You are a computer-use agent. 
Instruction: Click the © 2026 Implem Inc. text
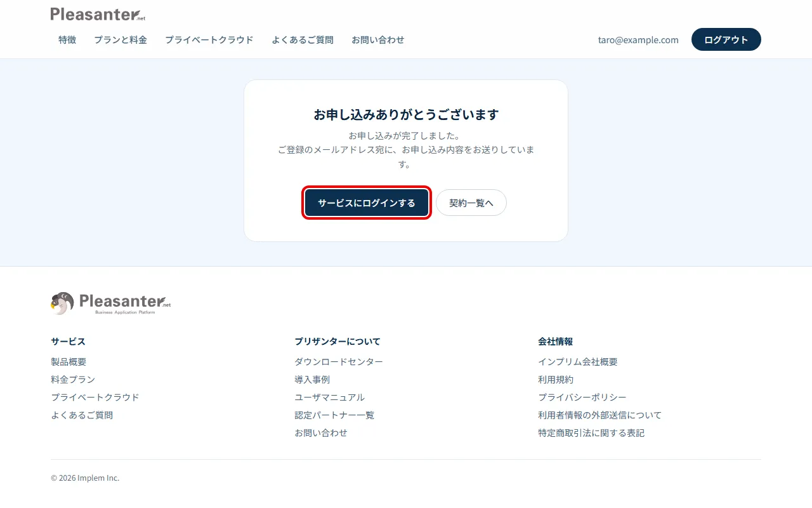tap(85, 478)
